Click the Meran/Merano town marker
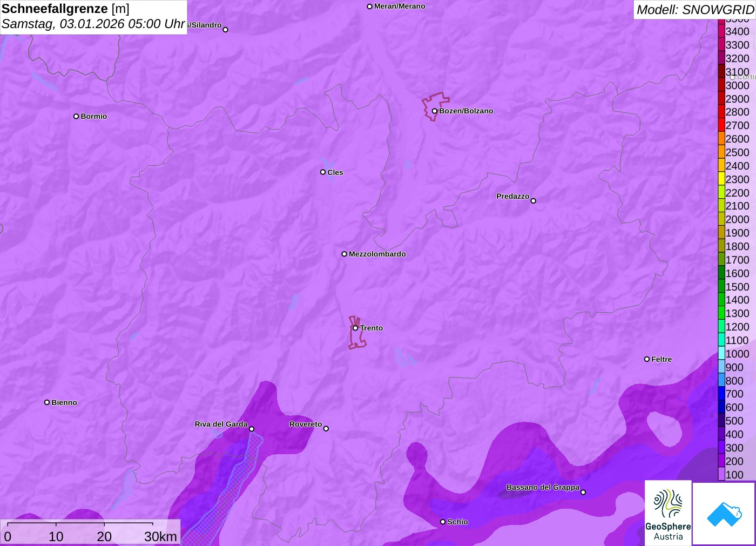756x546 pixels. coord(370,6)
